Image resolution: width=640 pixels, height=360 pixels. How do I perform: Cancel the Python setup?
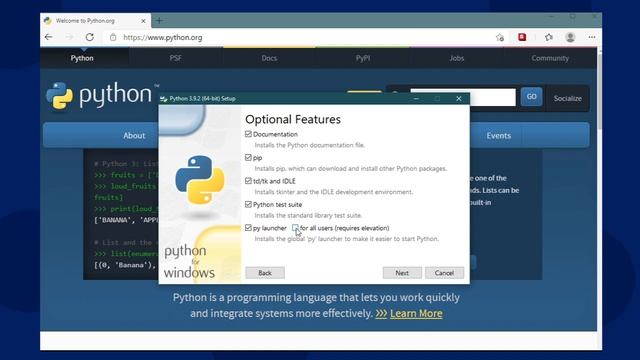(x=444, y=273)
